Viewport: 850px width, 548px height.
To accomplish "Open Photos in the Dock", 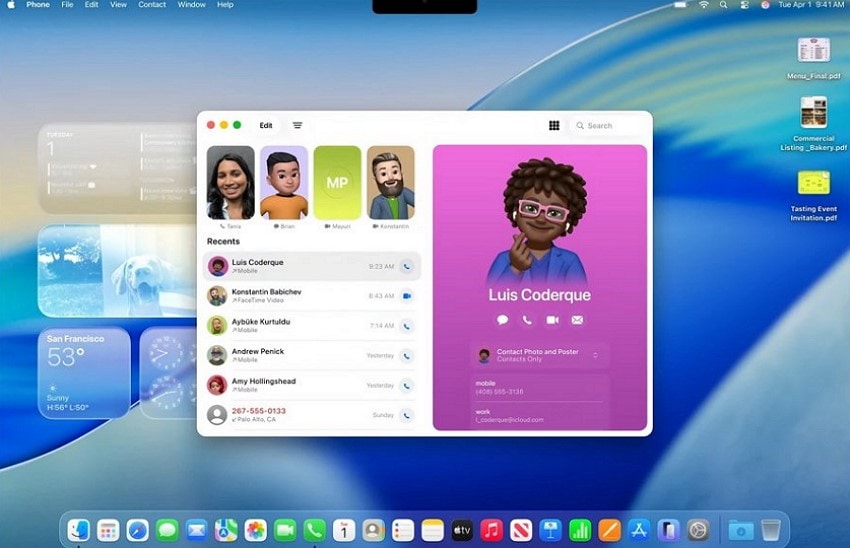I will click(255, 530).
